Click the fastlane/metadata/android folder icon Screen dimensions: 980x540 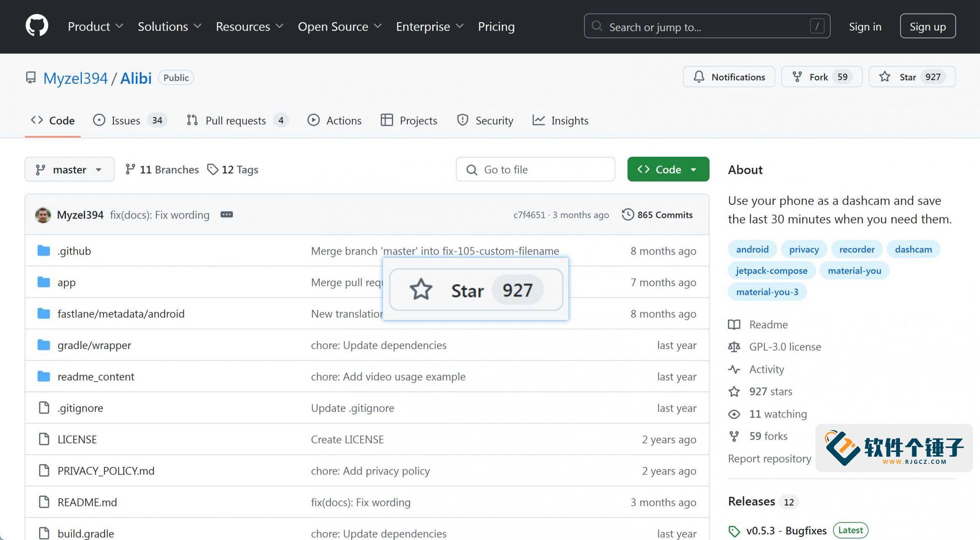(x=44, y=313)
